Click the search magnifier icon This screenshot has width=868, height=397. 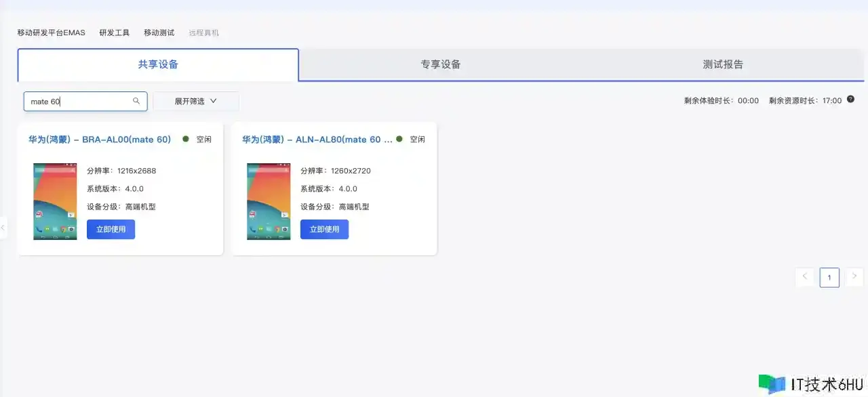coord(136,101)
